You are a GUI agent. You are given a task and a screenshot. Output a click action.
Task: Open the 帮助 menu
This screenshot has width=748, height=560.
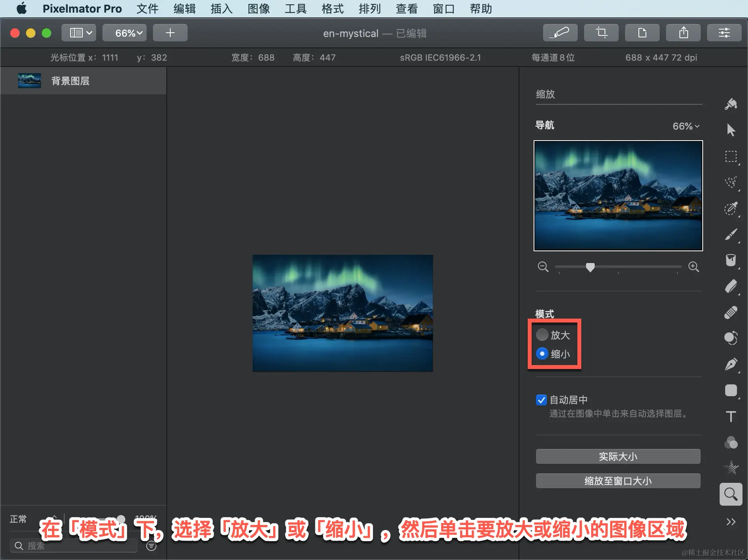pos(481,9)
